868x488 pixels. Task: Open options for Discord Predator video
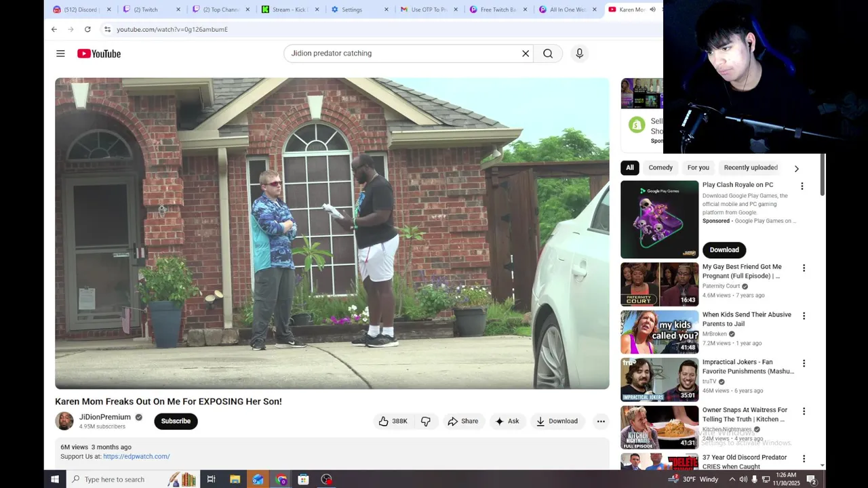[804, 459]
